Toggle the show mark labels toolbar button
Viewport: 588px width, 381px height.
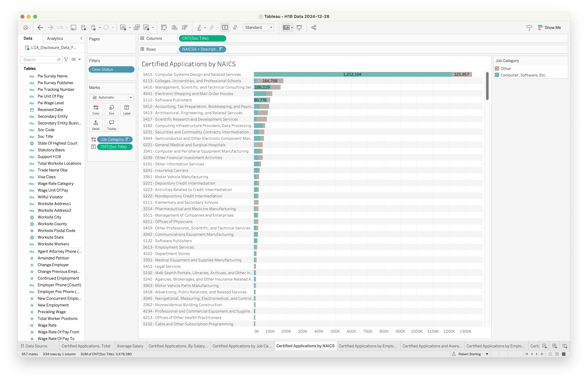225,28
